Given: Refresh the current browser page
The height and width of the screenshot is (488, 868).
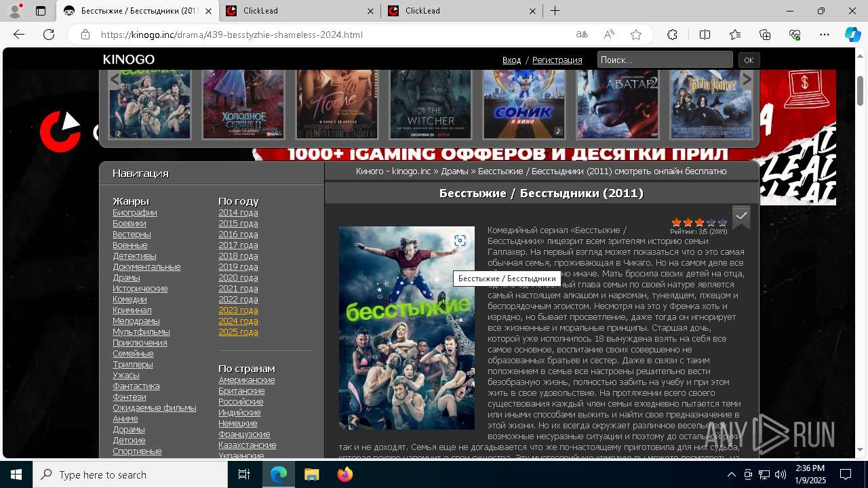Looking at the screenshot, I should (x=49, y=35).
